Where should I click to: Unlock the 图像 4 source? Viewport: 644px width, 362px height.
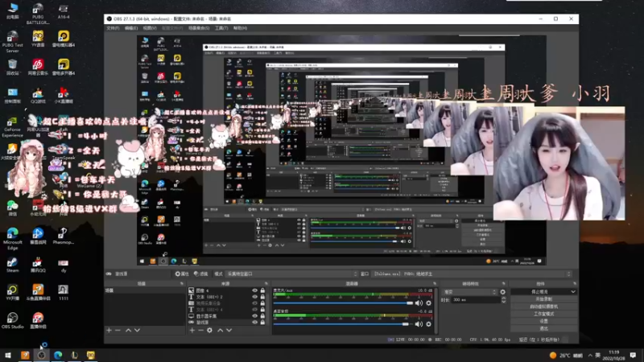(262, 290)
